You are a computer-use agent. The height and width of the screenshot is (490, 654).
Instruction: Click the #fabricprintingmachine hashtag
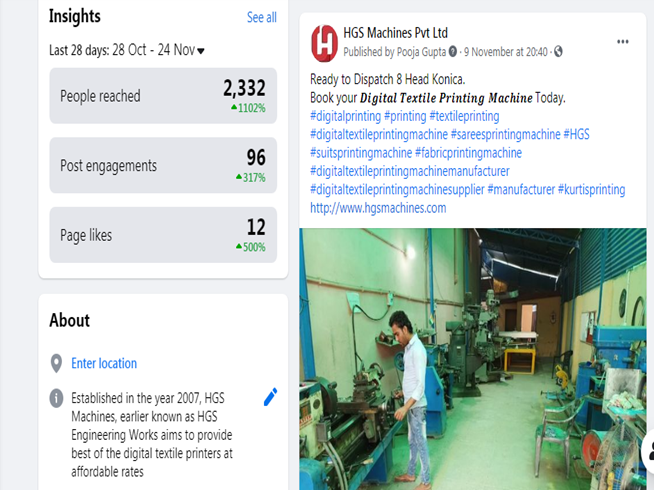(468, 153)
